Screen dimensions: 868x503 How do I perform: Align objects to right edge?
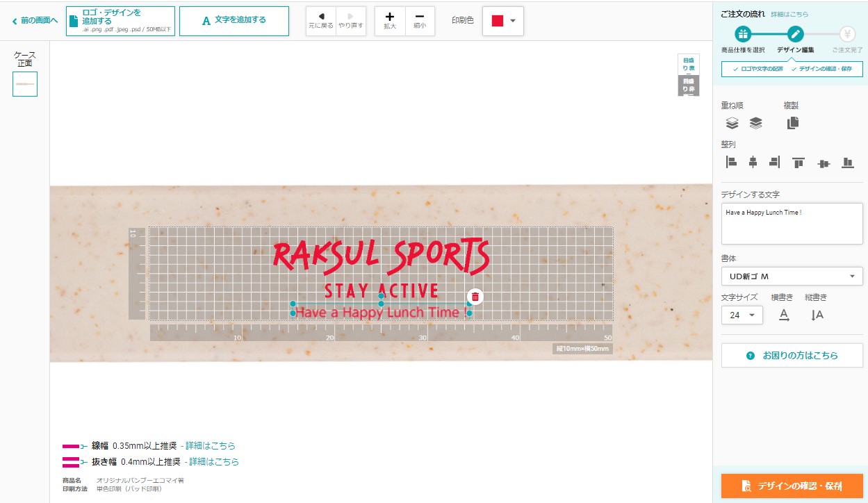tap(775, 162)
